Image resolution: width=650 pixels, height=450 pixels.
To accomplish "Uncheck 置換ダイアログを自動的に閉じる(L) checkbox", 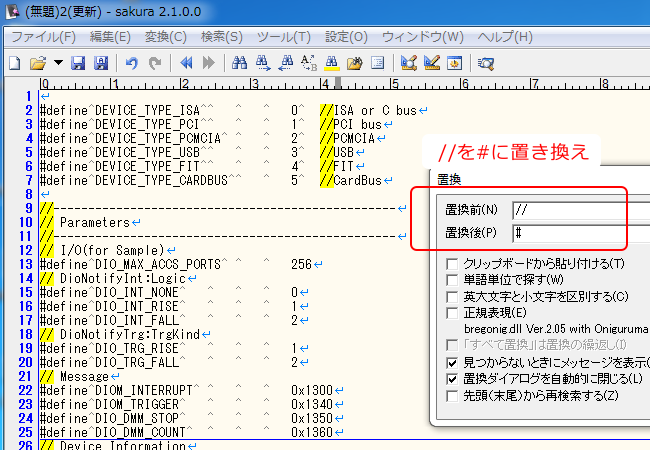I will pyautogui.click(x=452, y=379).
